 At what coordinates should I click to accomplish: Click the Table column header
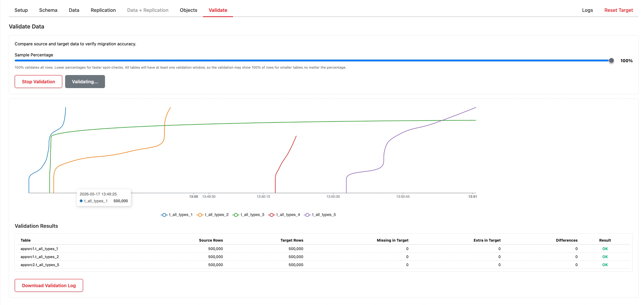click(x=25, y=240)
